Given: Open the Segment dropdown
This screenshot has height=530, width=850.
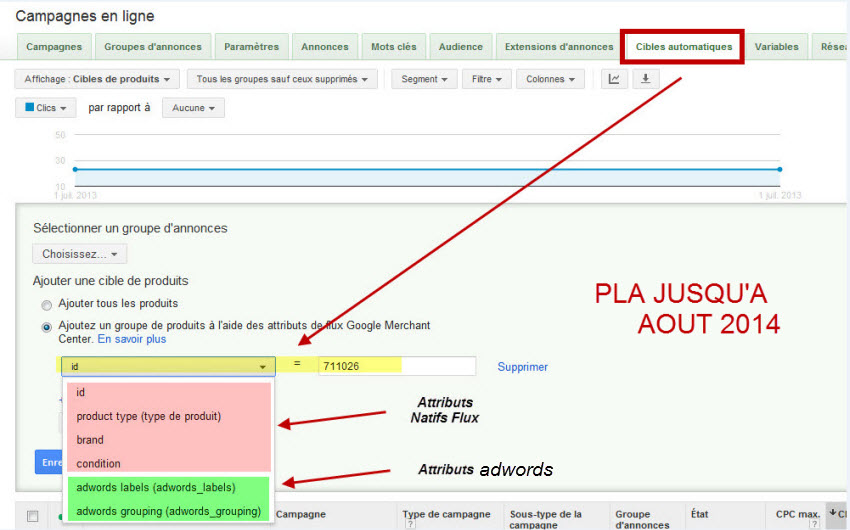Looking at the screenshot, I should tap(424, 79).
